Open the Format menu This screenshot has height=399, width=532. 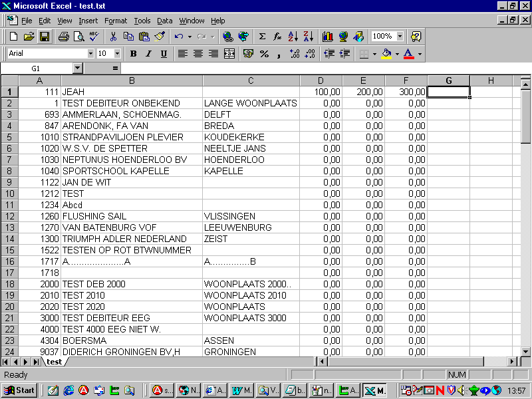(116, 21)
